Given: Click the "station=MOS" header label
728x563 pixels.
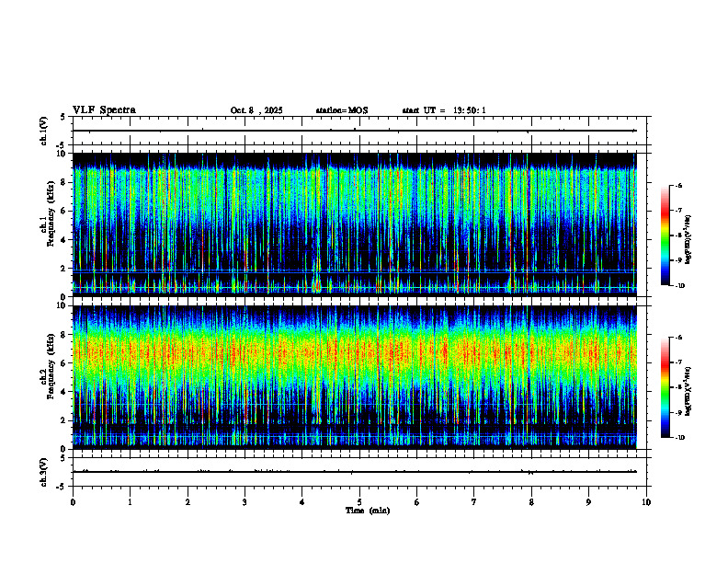Looking at the screenshot, I should click(x=342, y=110).
